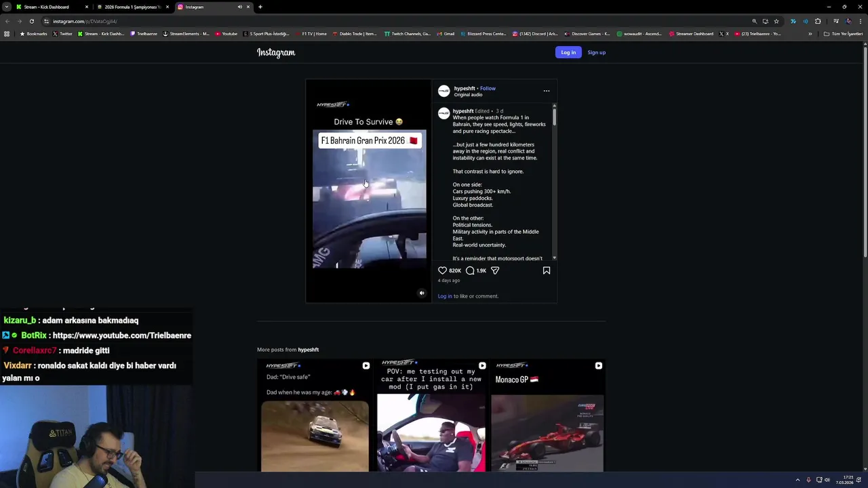Viewport: 868px width, 488px height.
Task: Mute the Instagram tab via speaker icon
Action: point(239,7)
